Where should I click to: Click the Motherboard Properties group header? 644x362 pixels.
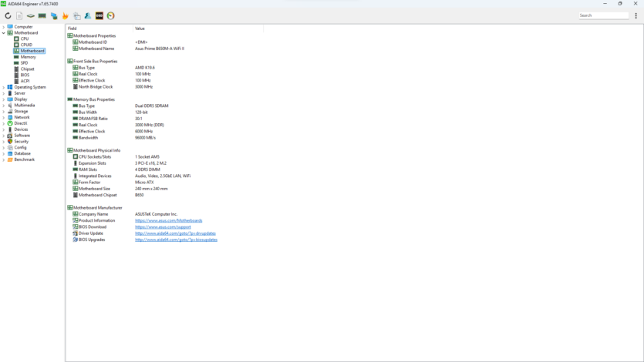click(x=92, y=36)
